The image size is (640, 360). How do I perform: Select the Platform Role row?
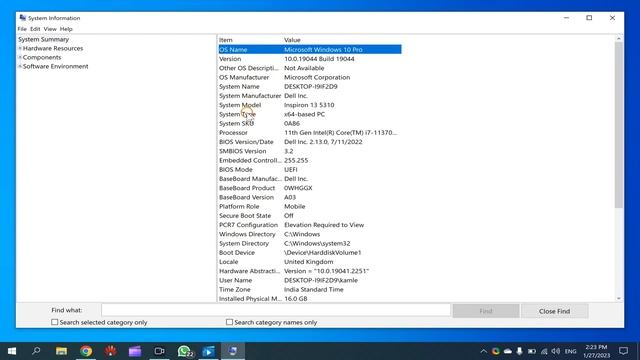310,207
